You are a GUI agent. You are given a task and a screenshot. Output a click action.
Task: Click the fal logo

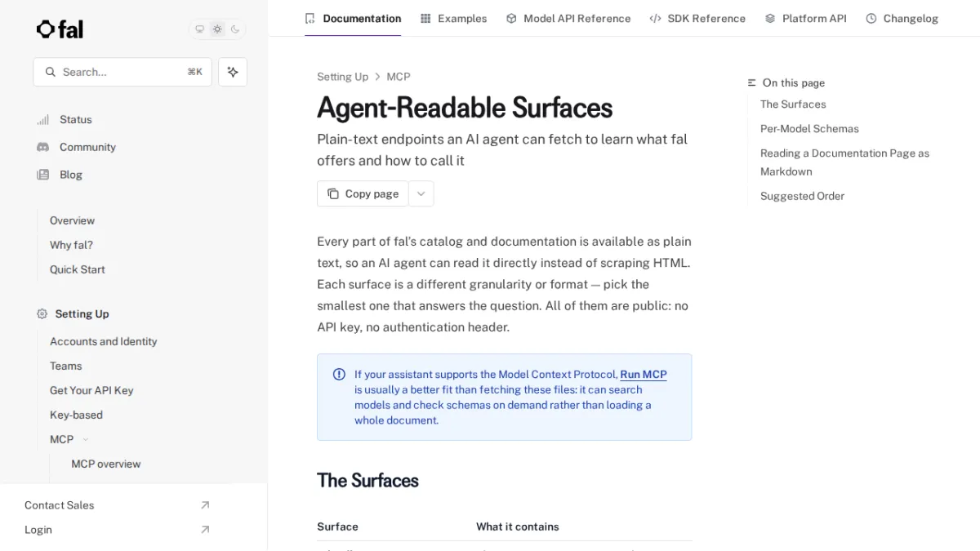click(x=60, y=29)
